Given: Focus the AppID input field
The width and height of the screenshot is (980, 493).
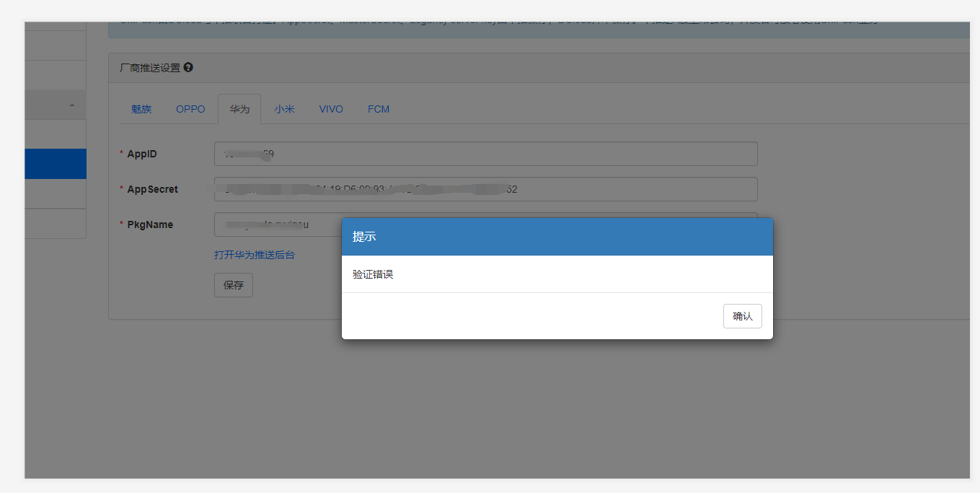Looking at the screenshot, I should (x=485, y=154).
